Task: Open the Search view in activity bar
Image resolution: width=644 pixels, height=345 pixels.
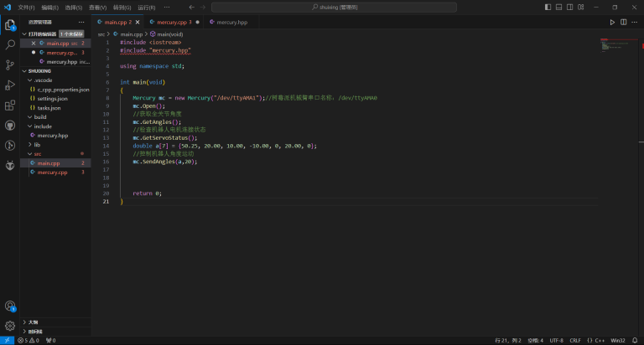Action: point(10,44)
